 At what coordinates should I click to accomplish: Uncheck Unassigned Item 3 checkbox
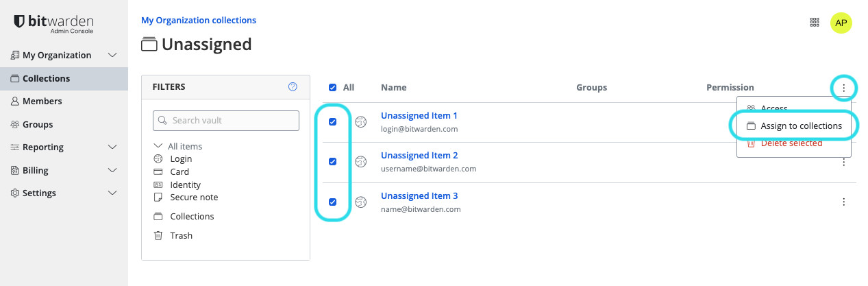click(x=333, y=202)
